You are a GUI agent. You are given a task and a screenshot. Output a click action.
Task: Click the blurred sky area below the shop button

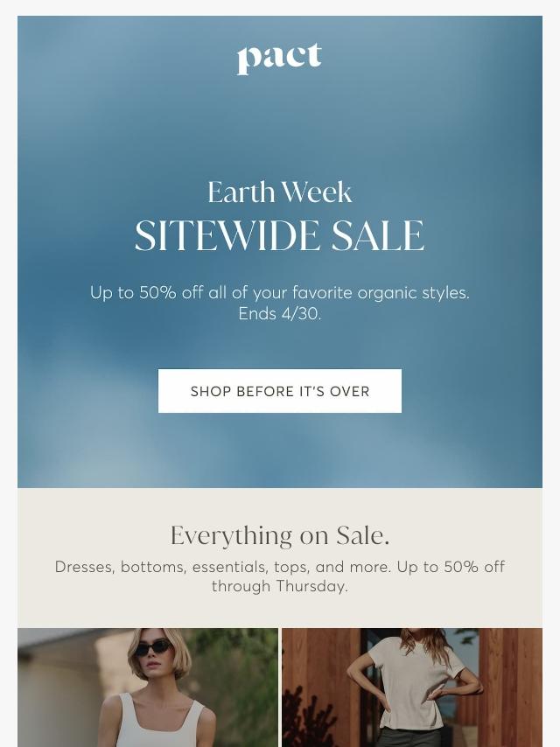[280, 450]
